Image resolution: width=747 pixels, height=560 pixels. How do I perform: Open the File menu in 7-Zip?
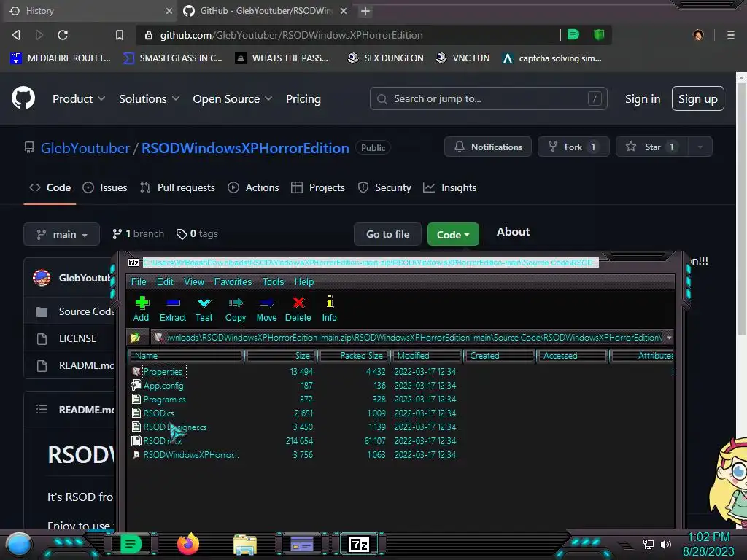139,281
